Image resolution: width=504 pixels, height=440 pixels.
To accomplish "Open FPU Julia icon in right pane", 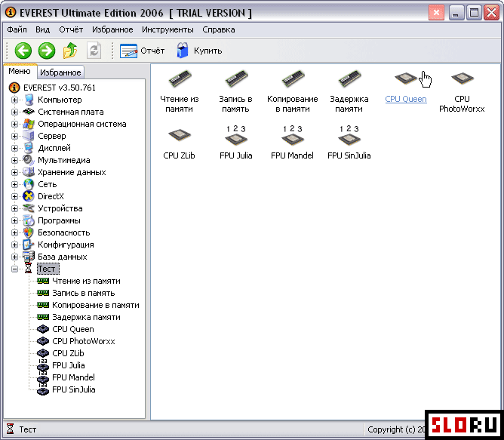I will [x=236, y=142].
